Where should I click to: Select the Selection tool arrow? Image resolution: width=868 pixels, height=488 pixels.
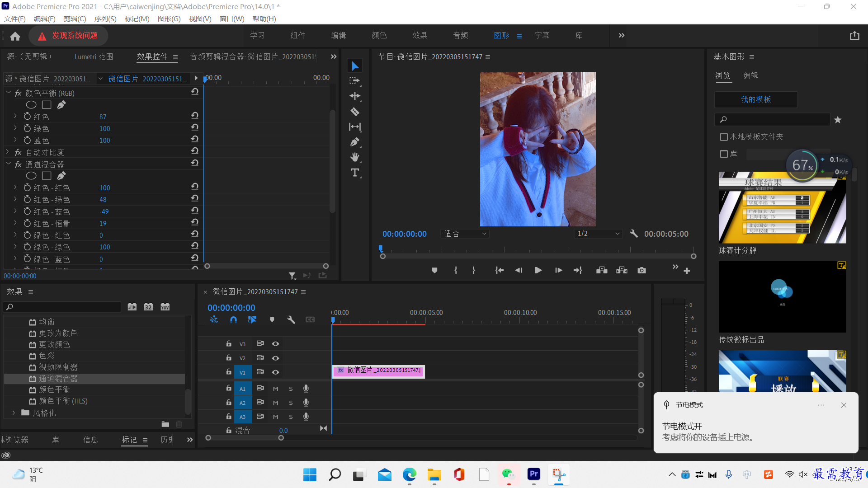pyautogui.click(x=355, y=66)
